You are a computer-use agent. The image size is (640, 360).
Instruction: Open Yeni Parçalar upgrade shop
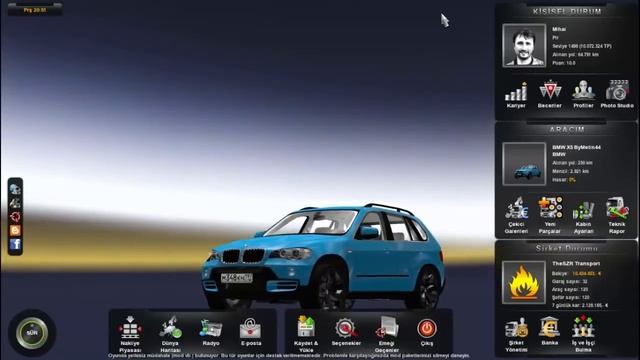[x=550, y=216]
